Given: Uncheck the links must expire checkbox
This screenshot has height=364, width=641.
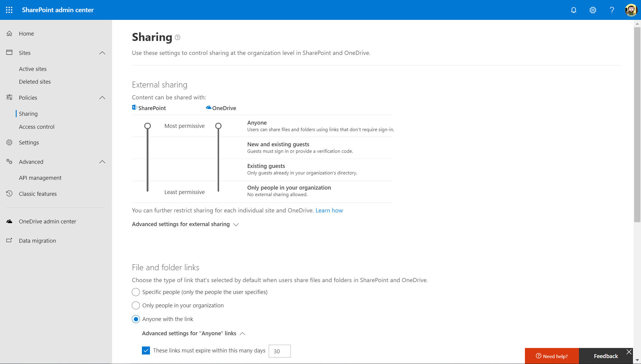Looking at the screenshot, I should (x=146, y=350).
